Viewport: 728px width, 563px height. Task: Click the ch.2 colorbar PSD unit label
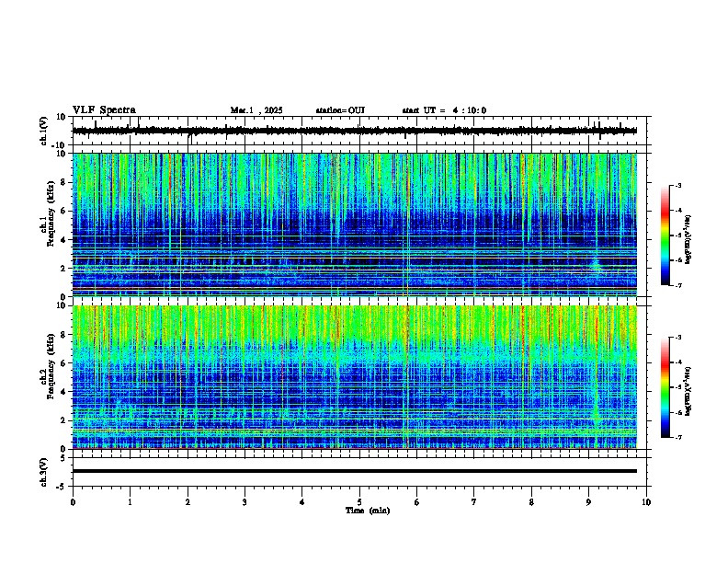pos(688,392)
